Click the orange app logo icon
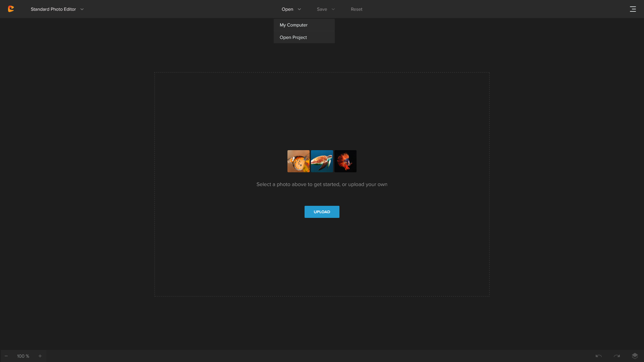The width and height of the screenshot is (644, 362). click(11, 9)
